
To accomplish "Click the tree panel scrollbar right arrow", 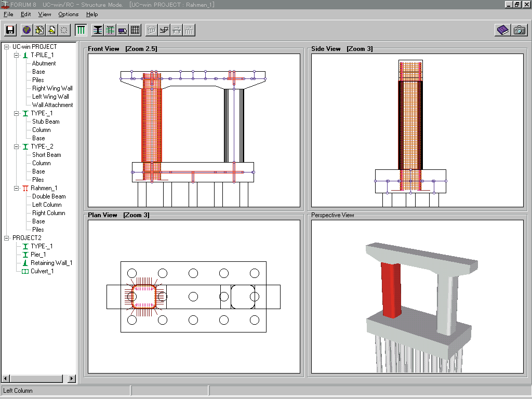I will coord(72,379).
